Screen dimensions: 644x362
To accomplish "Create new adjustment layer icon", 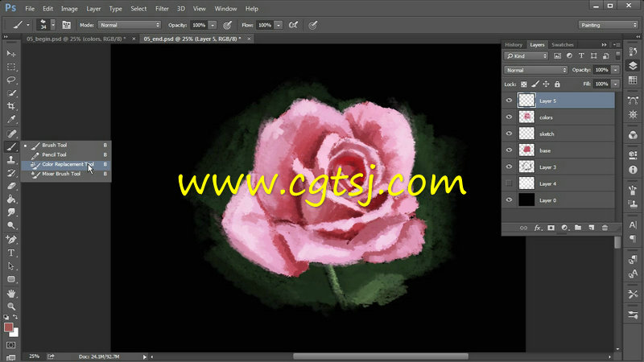I will [564, 228].
